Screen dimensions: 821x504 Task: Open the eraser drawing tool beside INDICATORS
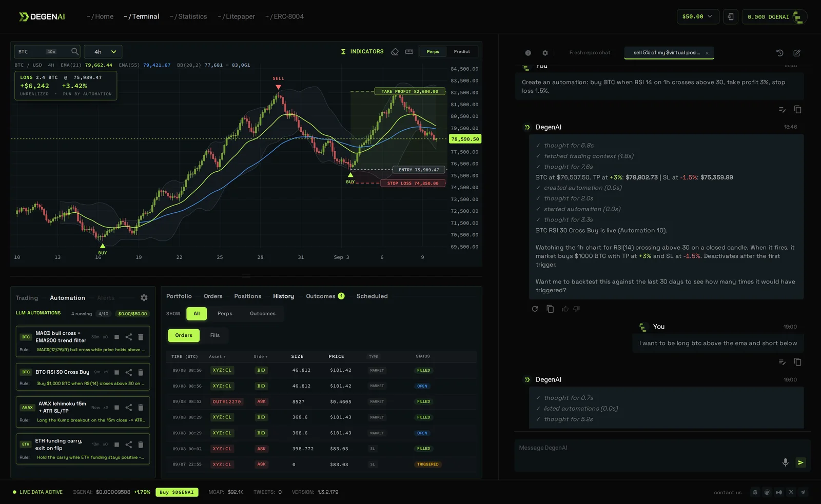coord(395,52)
